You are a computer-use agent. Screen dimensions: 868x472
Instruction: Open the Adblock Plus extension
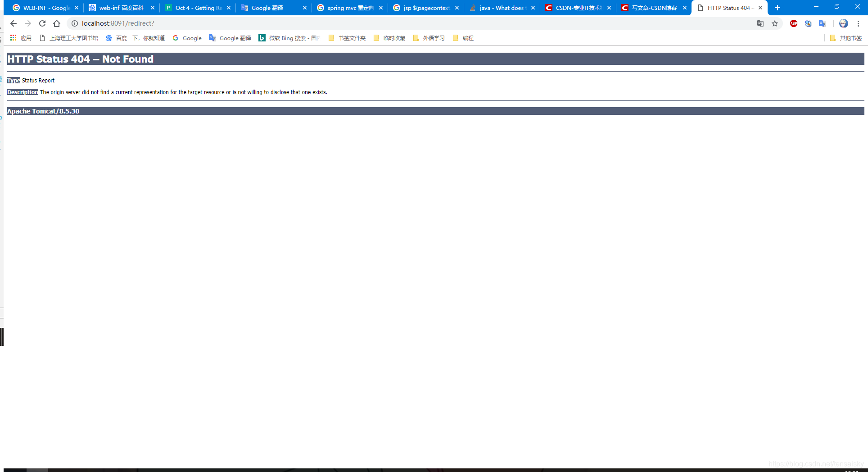(x=794, y=23)
